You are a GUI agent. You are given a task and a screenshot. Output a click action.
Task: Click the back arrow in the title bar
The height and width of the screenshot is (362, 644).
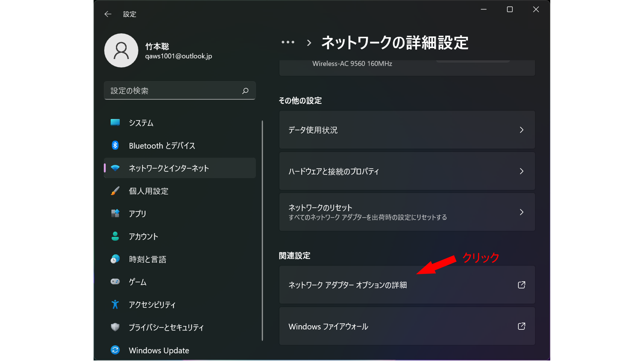click(x=108, y=14)
